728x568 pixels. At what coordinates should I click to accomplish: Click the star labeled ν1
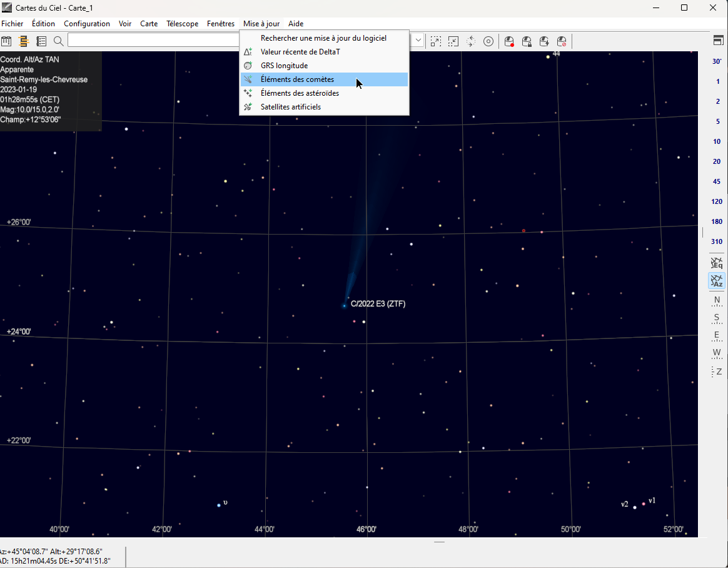pos(644,504)
